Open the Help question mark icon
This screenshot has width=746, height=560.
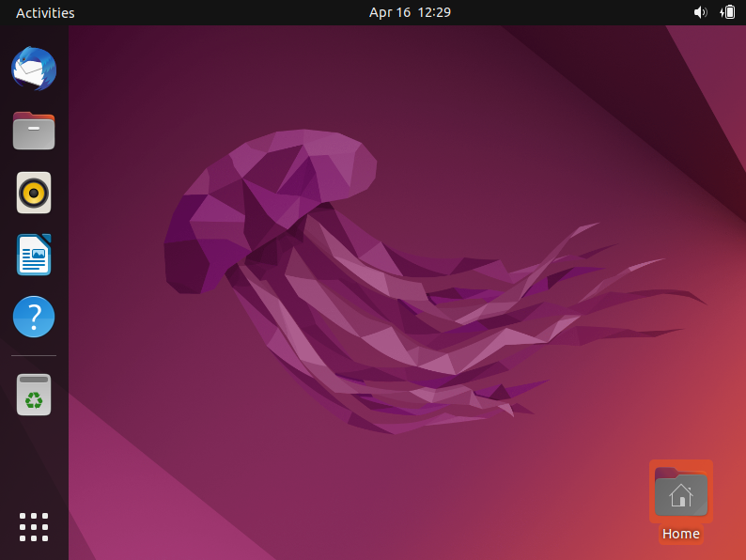34,317
